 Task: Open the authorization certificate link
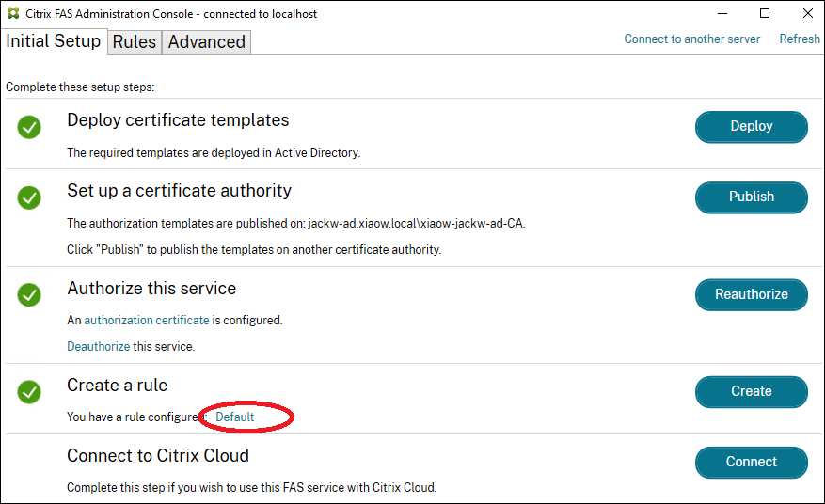click(147, 321)
